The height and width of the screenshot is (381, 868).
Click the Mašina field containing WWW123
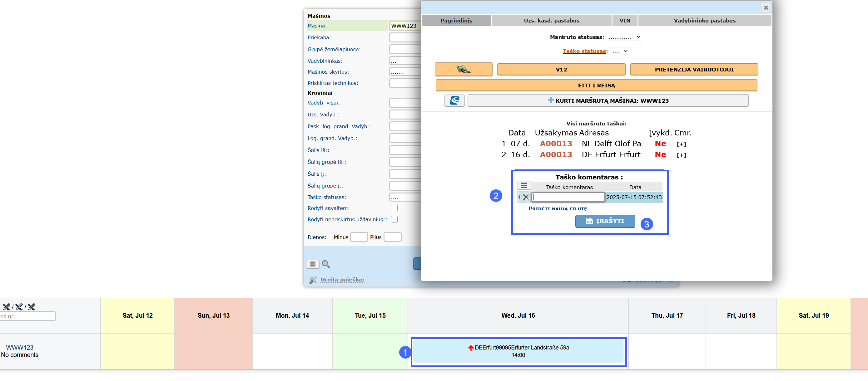click(405, 26)
